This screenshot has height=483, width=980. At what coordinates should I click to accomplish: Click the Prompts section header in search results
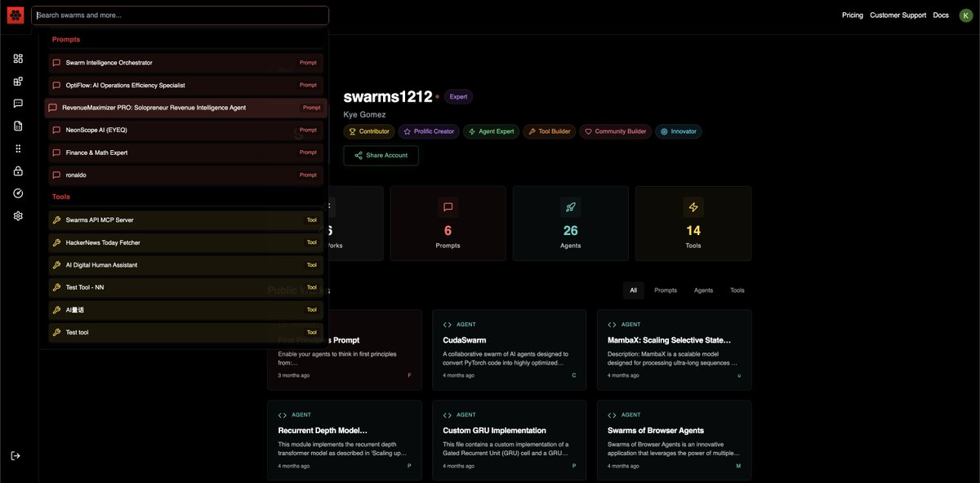click(x=66, y=39)
